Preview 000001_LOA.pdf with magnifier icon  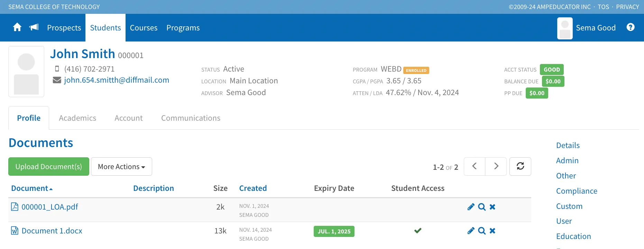[482, 207]
